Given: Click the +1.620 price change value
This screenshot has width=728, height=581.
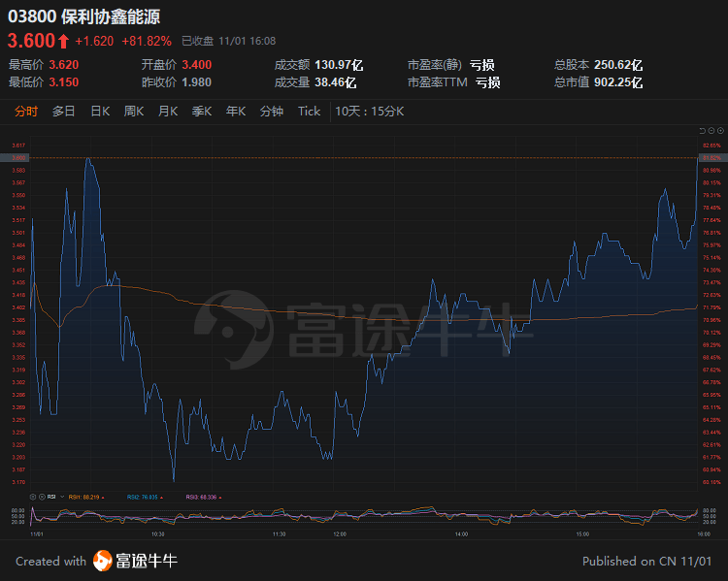Looking at the screenshot, I should (94, 42).
